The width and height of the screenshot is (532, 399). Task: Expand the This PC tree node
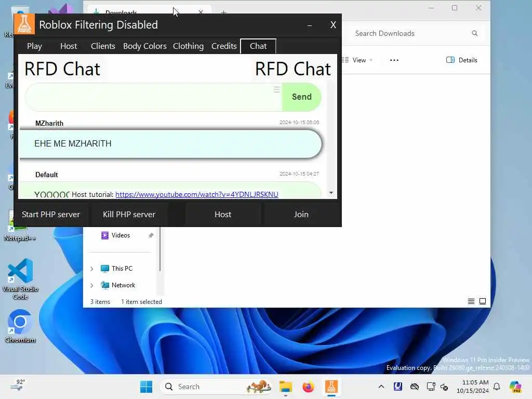pos(92,269)
